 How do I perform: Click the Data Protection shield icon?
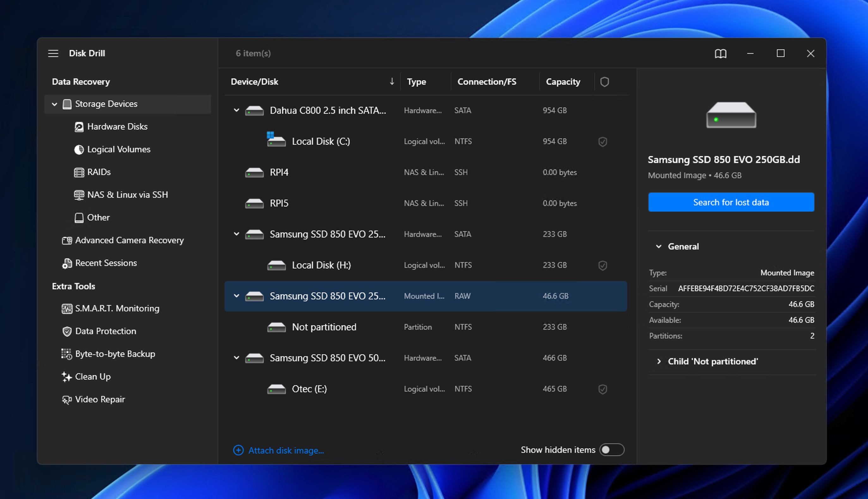coord(67,331)
